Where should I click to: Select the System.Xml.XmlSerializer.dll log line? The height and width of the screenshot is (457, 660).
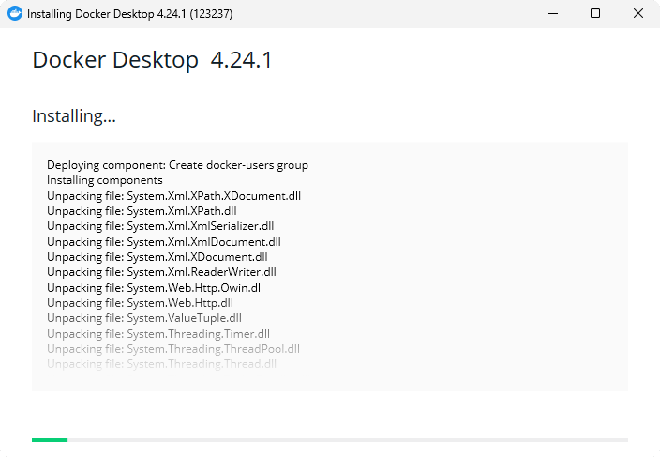click(160, 226)
